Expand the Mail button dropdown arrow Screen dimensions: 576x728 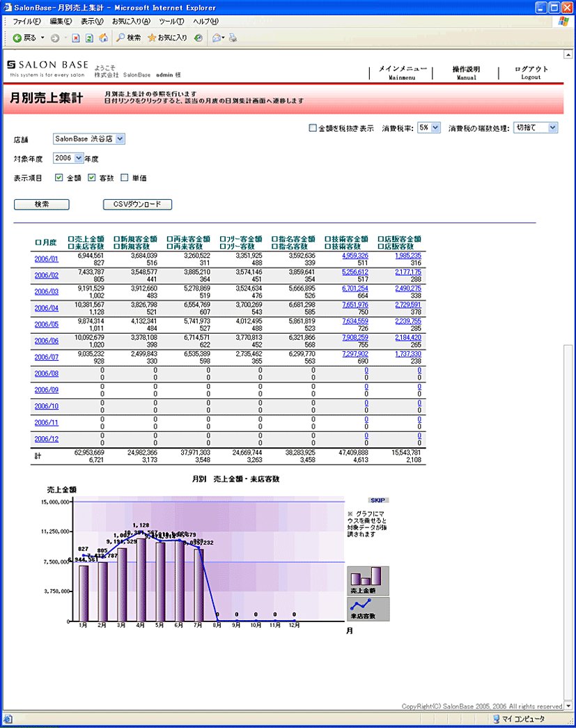click(x=224, y=38)
